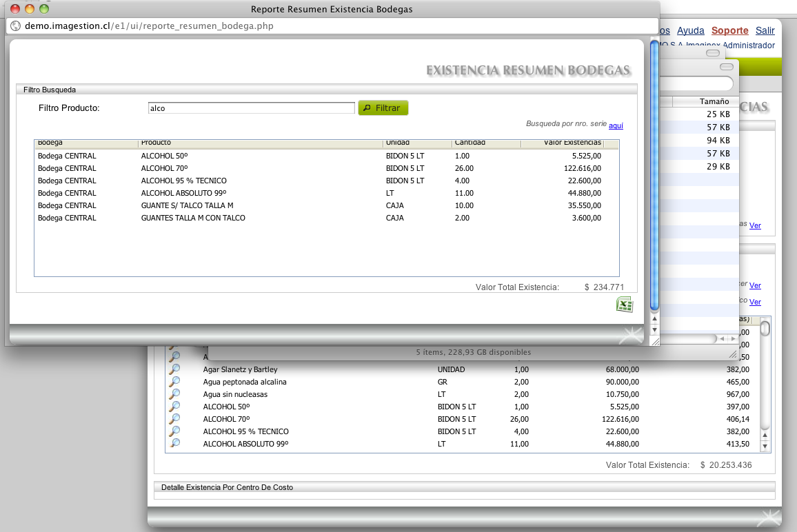Click the first Ver link on background page
Image resolution: width=797 pixels, height=532 pixels.
pos(756,225)
